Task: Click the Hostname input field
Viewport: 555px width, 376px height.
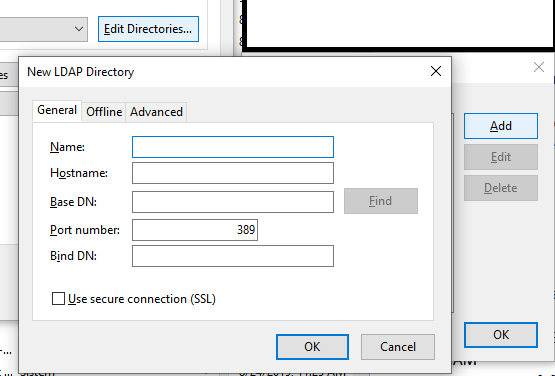Action: point(233,173)
